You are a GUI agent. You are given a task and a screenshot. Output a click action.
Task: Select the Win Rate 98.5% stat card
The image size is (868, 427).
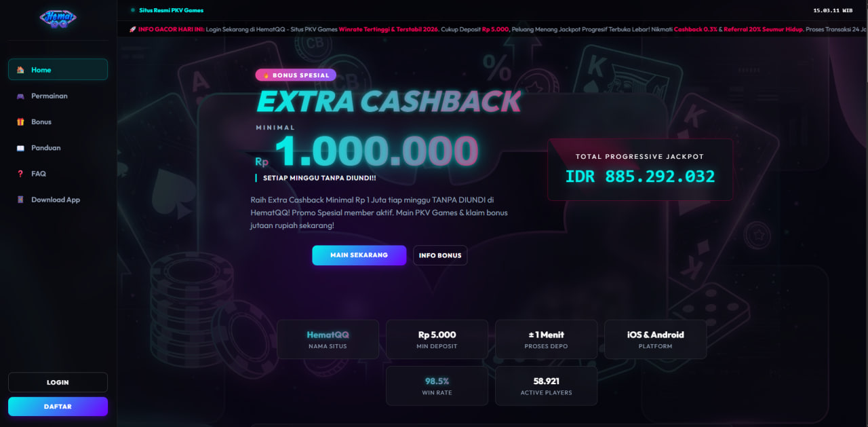(x=437, y=386)
